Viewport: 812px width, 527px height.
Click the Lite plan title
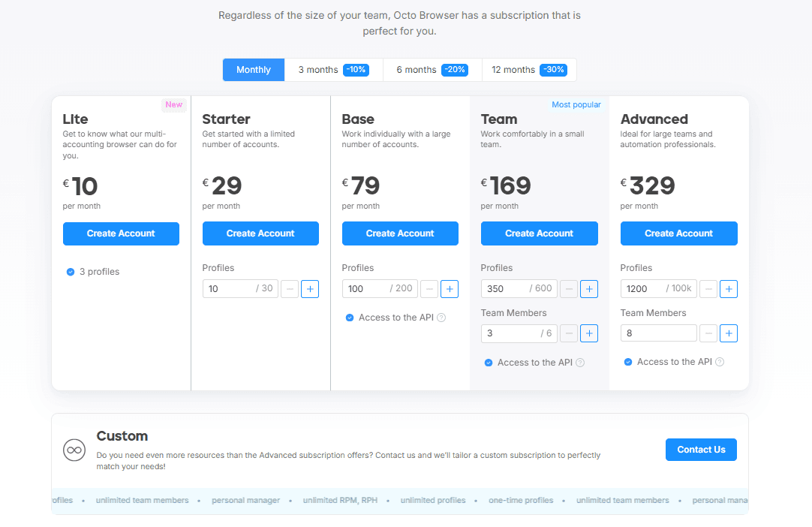click(x=75, y=119)
